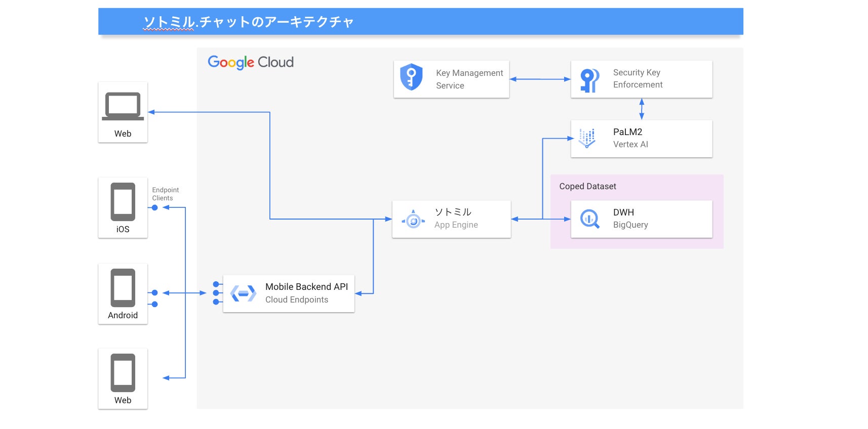
Task: Click the laptop icon above Web
Action: tap(123, 106)
